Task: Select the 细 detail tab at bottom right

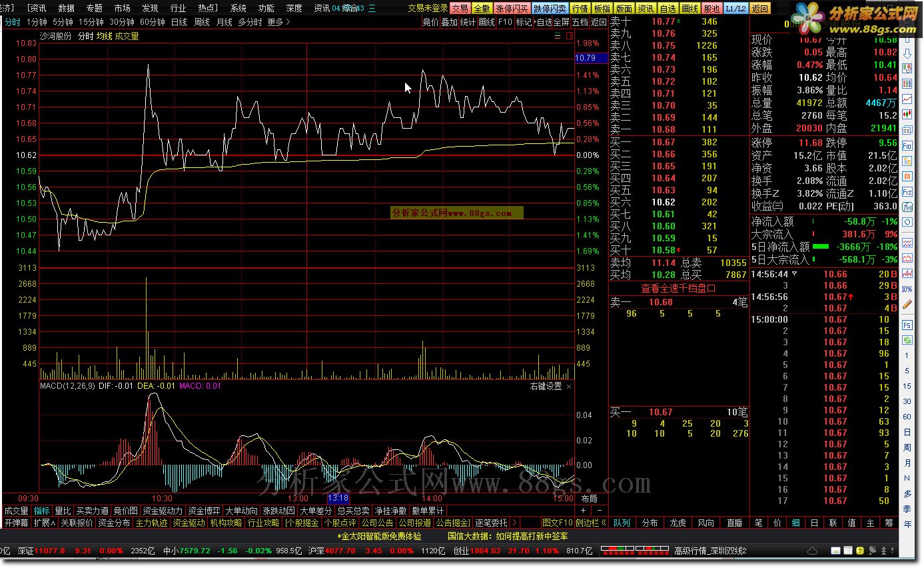Action: coord(795,523)
